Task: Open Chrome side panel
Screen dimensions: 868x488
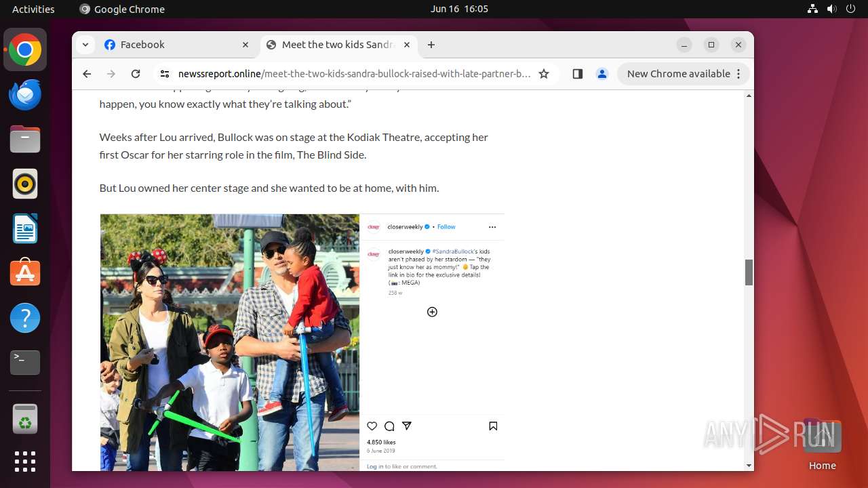Action: [x=578, y=74]
